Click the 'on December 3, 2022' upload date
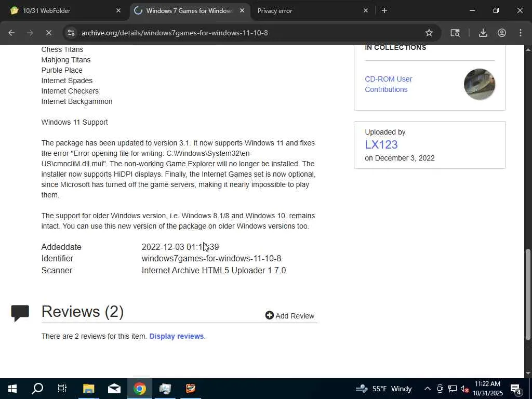The height and width of the screenshot is (399, 532). [x=400, y=158]
